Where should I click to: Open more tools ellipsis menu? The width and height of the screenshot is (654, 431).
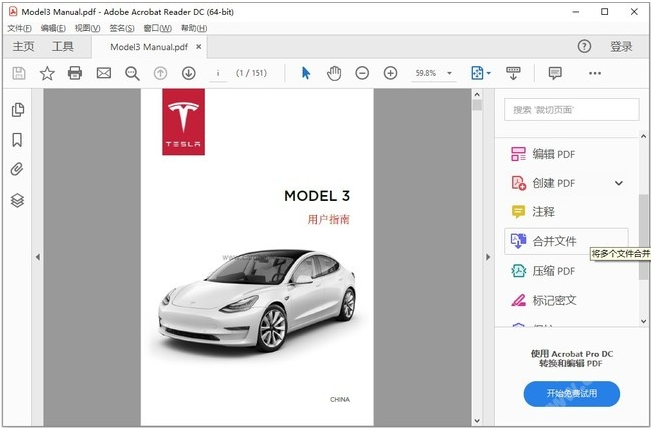coord(595,73)
